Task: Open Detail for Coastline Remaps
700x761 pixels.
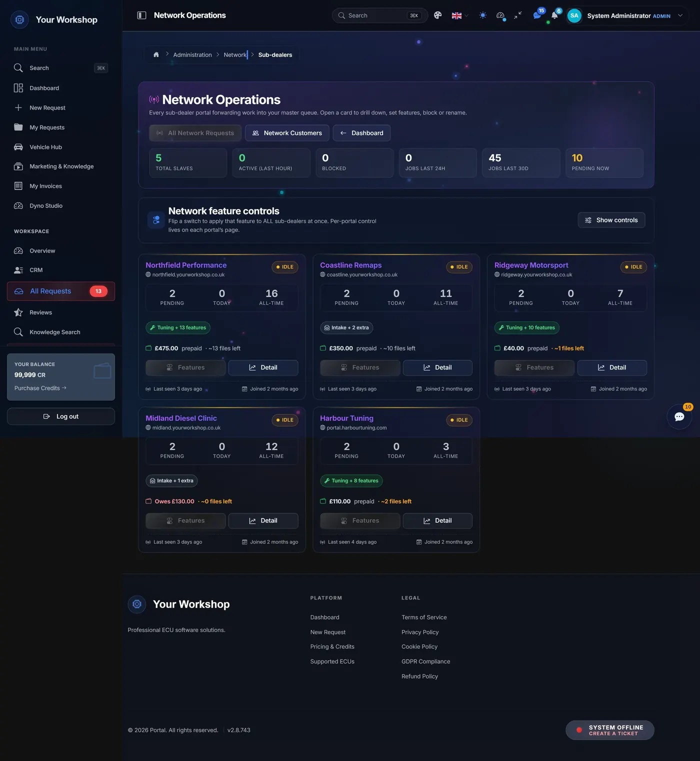Action: tap(437, 367)
